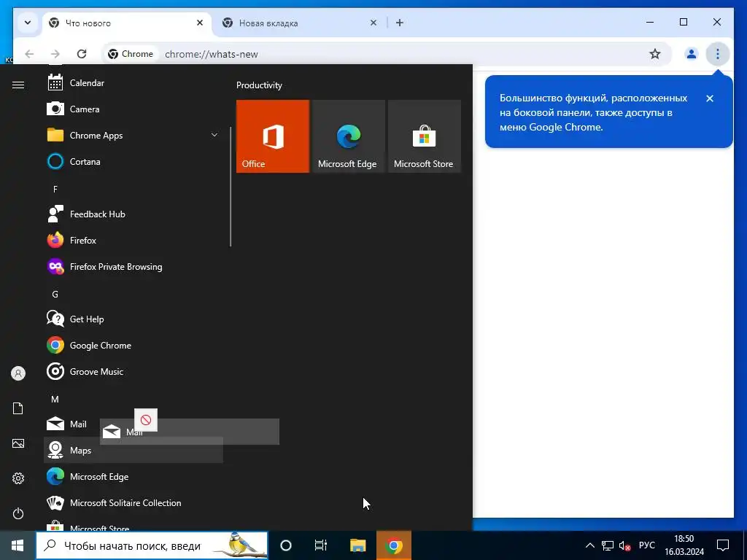Viewport: 747px width, 560px height.
Task: Dismiss the blue side panel tooltip
Action: click(710, 98)
